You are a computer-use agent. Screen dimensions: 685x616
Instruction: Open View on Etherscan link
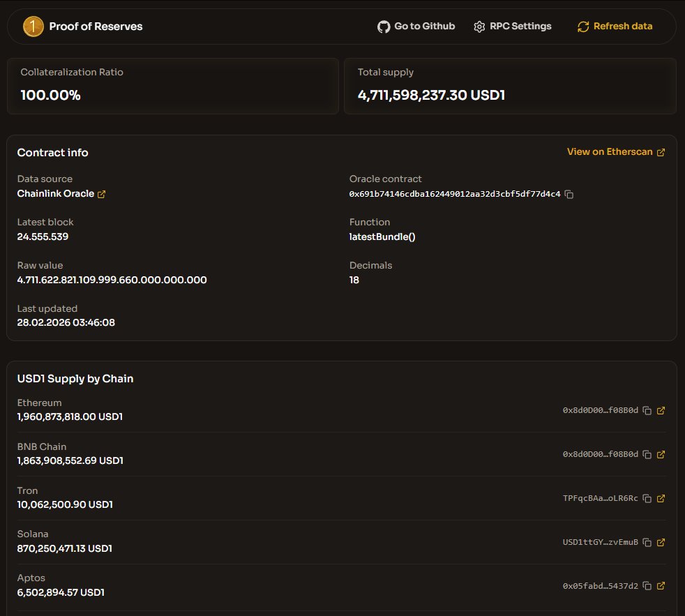pos(616,152)
